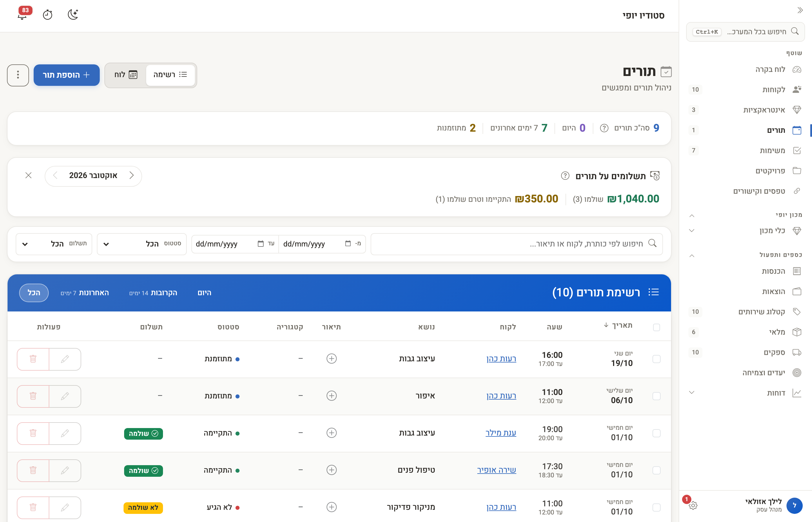Open client link שירה אופיר
The width and height of the screenshot is (812, 522).
[x=496, y=470]
